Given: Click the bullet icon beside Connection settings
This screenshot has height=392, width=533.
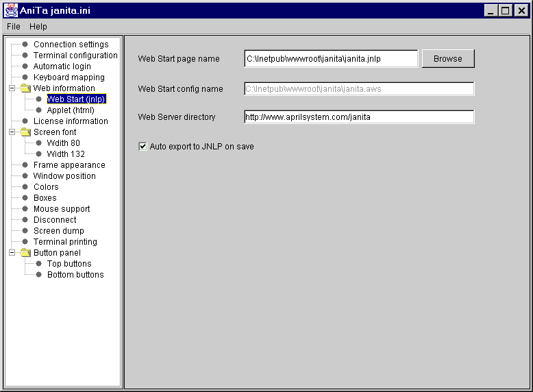Looking at the screenshot, I should [25, 44].
